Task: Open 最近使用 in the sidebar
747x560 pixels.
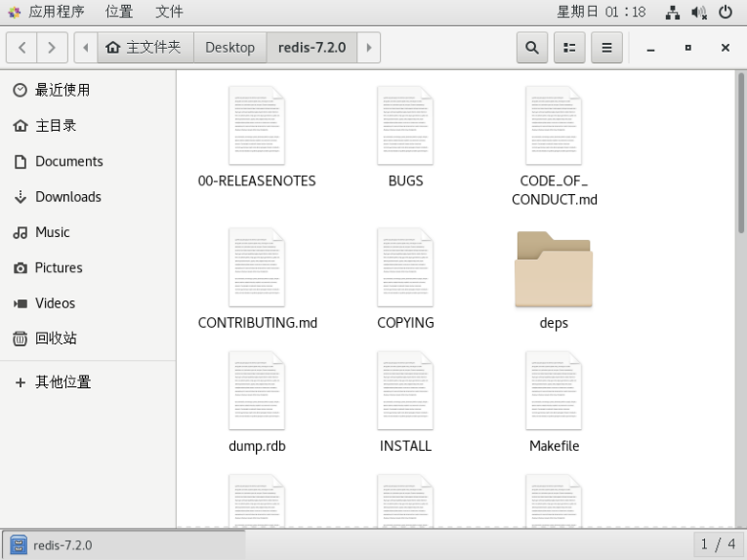Action: (x=88, y=90)
